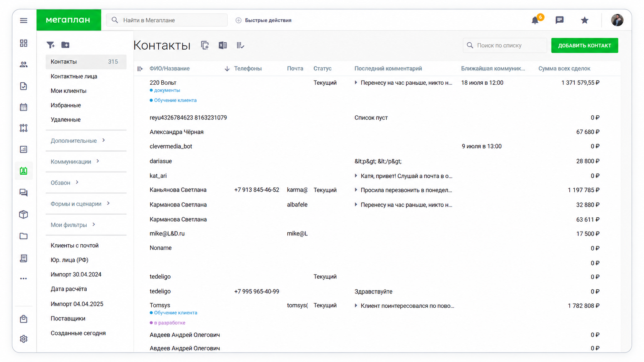Open the tasks checklist icon in sidebar
Viewport: 644px width, 362px height.
point(23,86)
